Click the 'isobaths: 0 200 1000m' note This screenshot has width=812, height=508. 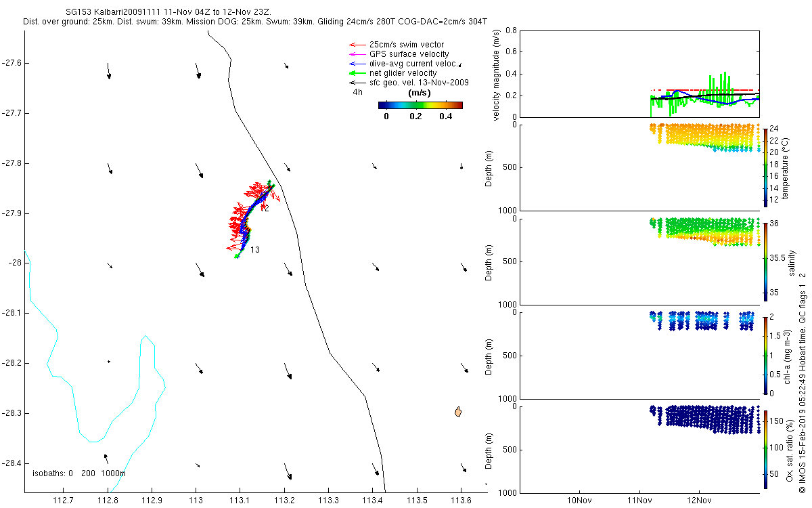[78, 473]
